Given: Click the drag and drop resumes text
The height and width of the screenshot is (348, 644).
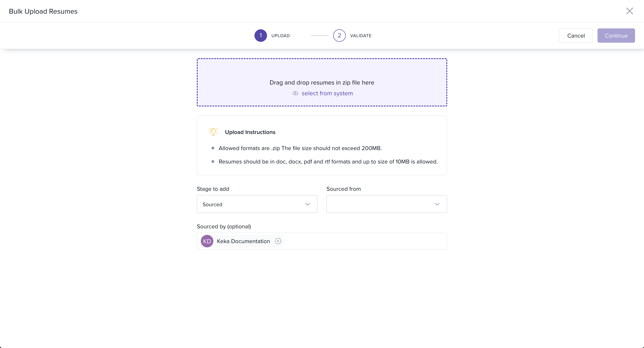Looking at the screenshot, I should [322, 83].
